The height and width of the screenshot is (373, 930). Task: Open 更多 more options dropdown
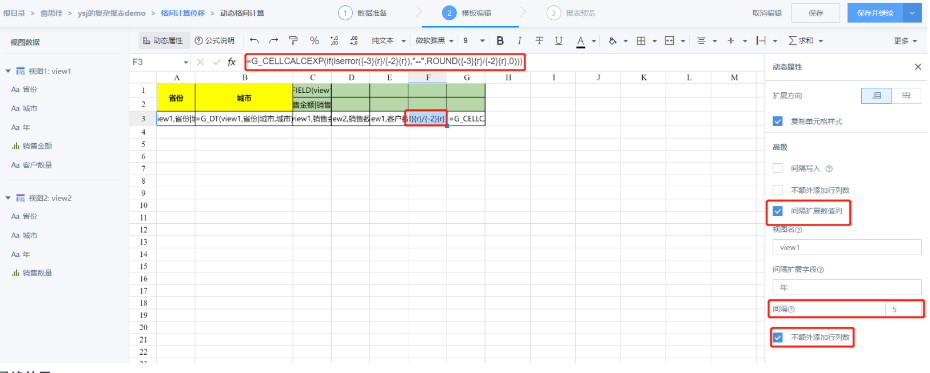point(906,40)
